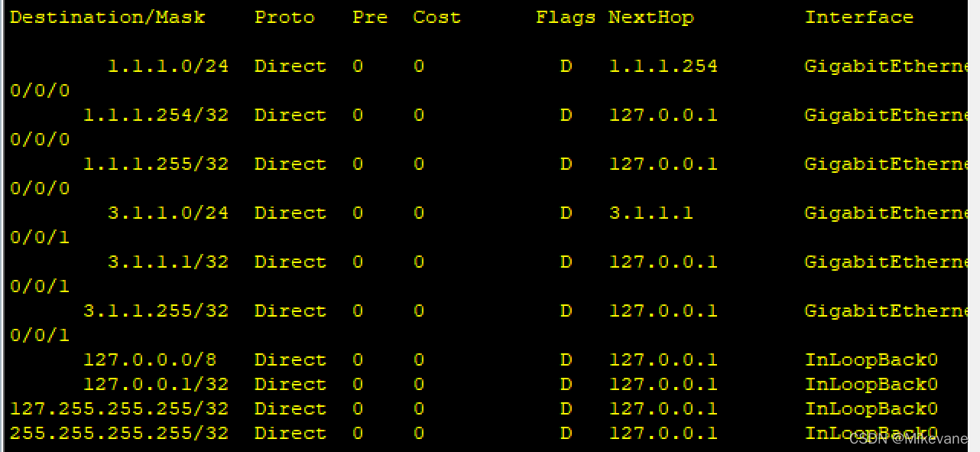Click the Pre column header
The width and height of the screenshot is (980, 452).
pos(370,18)
